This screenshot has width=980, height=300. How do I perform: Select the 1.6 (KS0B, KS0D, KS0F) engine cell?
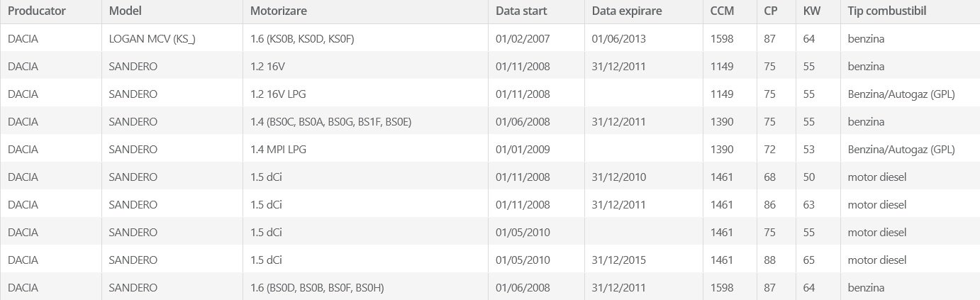point(302,38)
